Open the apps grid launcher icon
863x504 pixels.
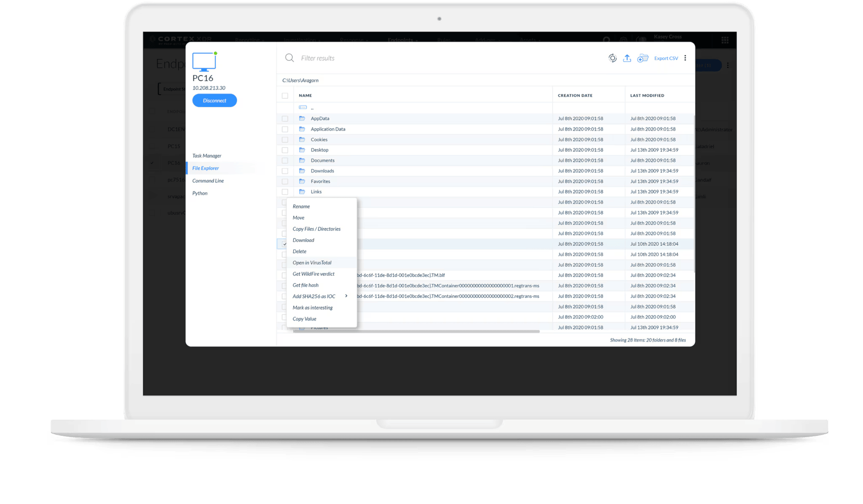725,40
